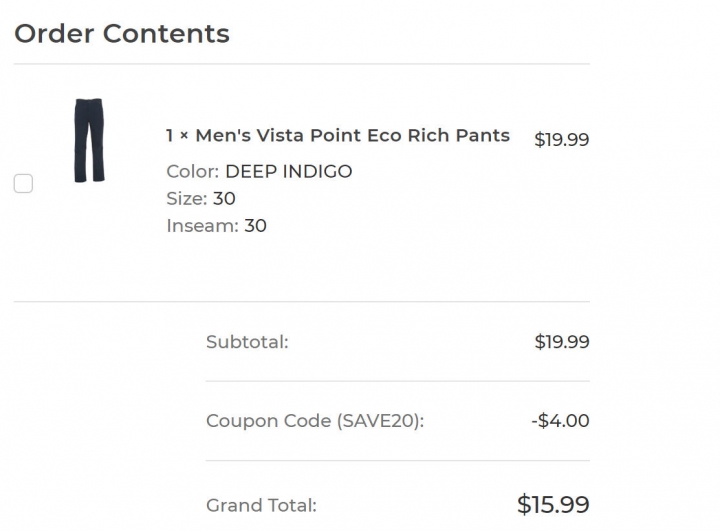Open Men's Vista Point Eco Rich Pants

[353, 136]
